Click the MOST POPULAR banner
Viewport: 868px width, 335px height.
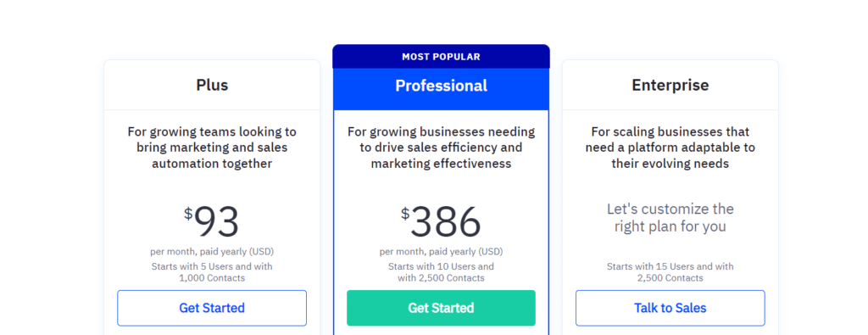pyautogui.click(x=441, y=57)
